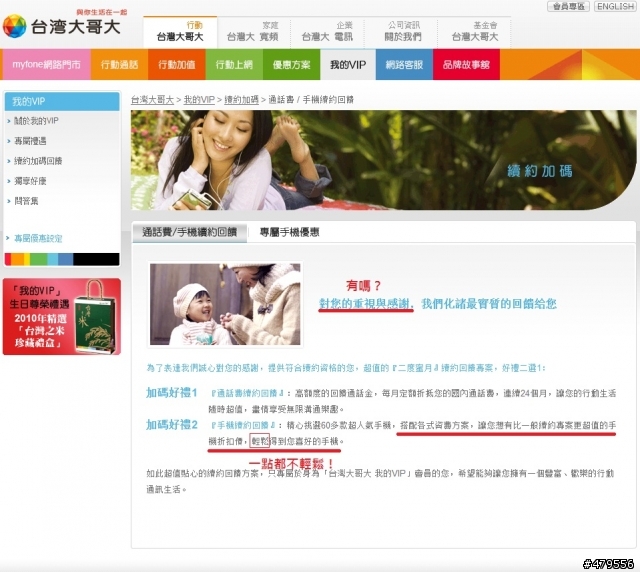Open the 公司資訊 關於我們 top tab
The image size is (640, 572).
[x=403, y=32]
